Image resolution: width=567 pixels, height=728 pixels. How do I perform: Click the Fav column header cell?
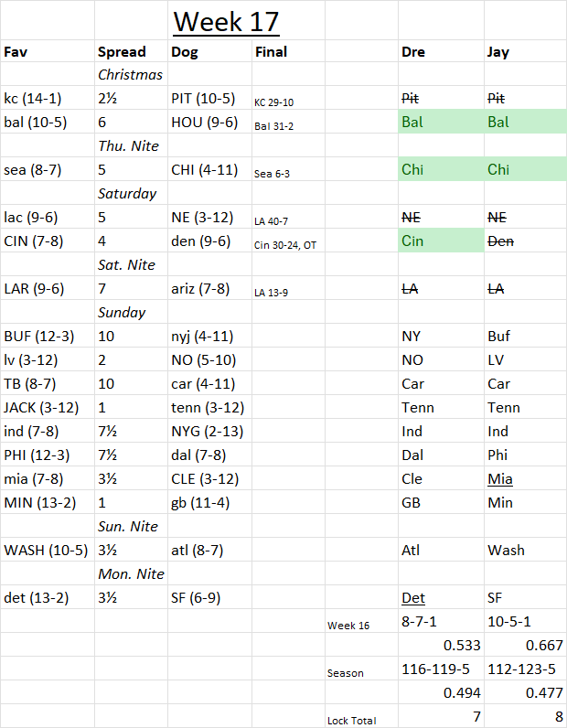click(48, 51)
